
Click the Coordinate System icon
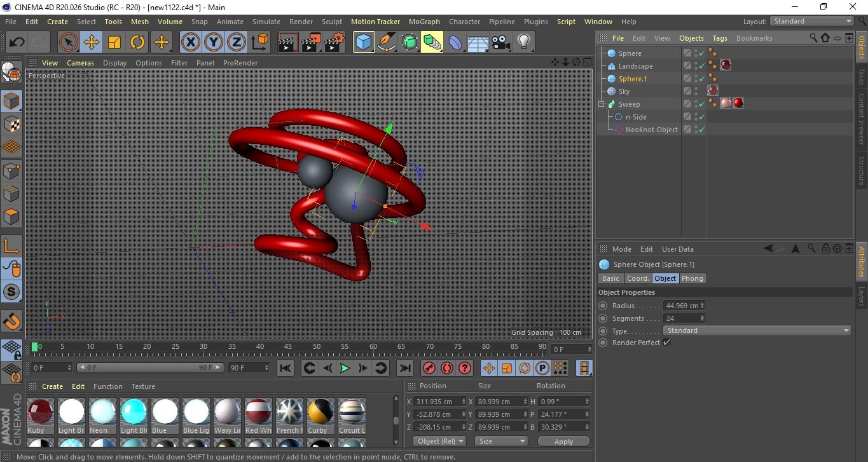(x=259, y=43)
